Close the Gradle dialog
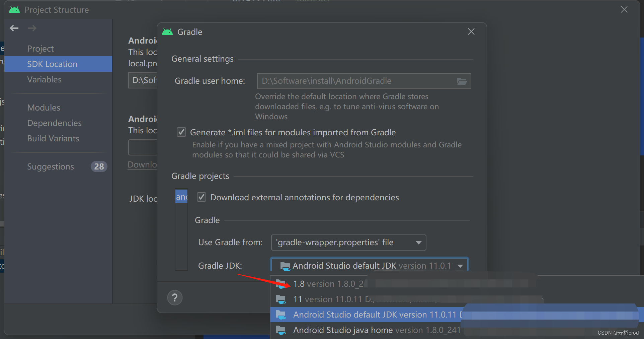 [x=471, y=31]
